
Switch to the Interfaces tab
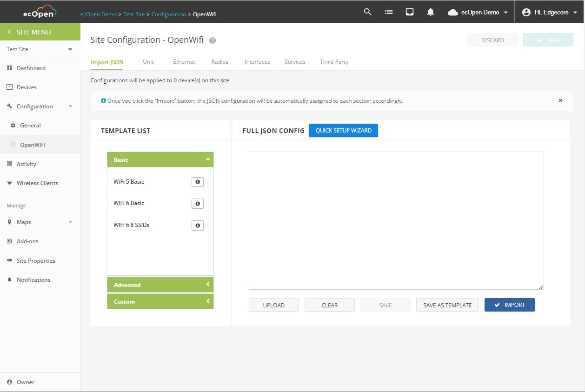point(257,62)
